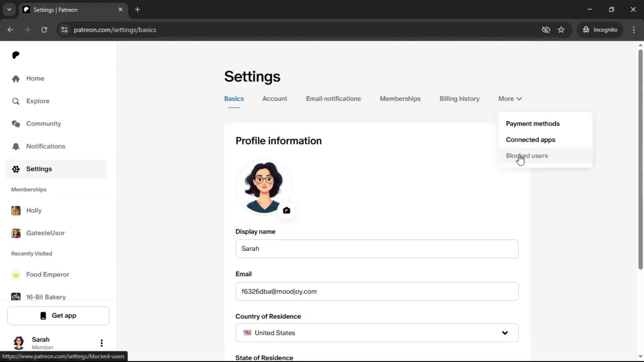
Task: Close the Settings | Patreon tab
Action: coord(120,10)
